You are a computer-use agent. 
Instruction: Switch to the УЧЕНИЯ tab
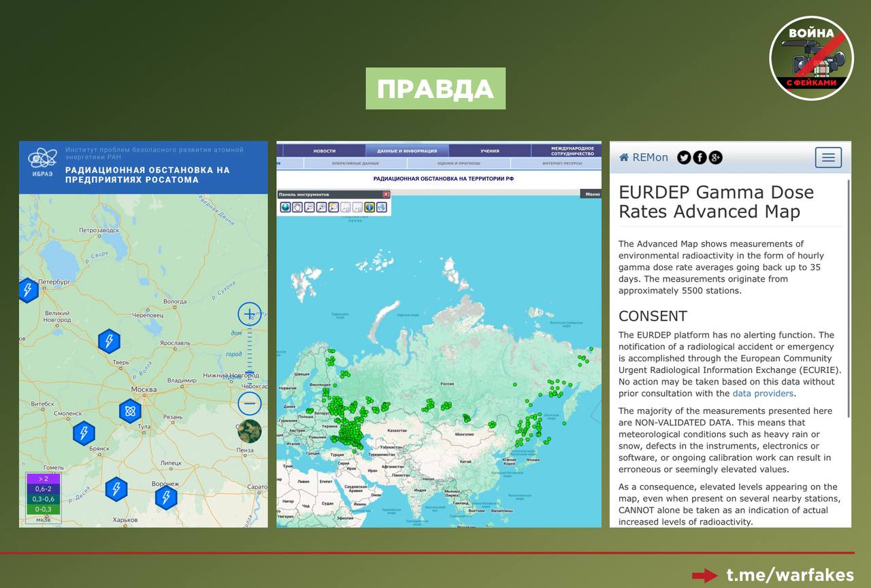point(489,151)
